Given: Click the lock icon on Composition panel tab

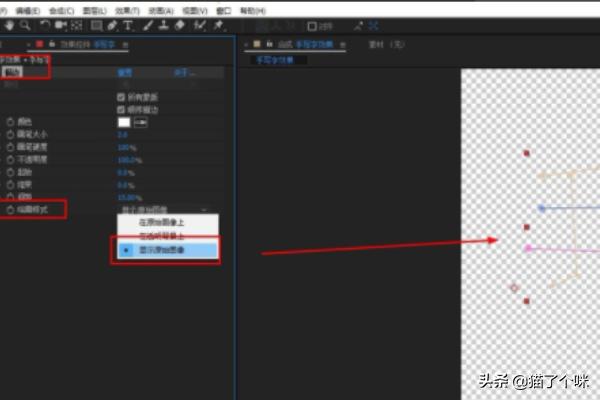Looking at the screenshot, I should [269, 44].
